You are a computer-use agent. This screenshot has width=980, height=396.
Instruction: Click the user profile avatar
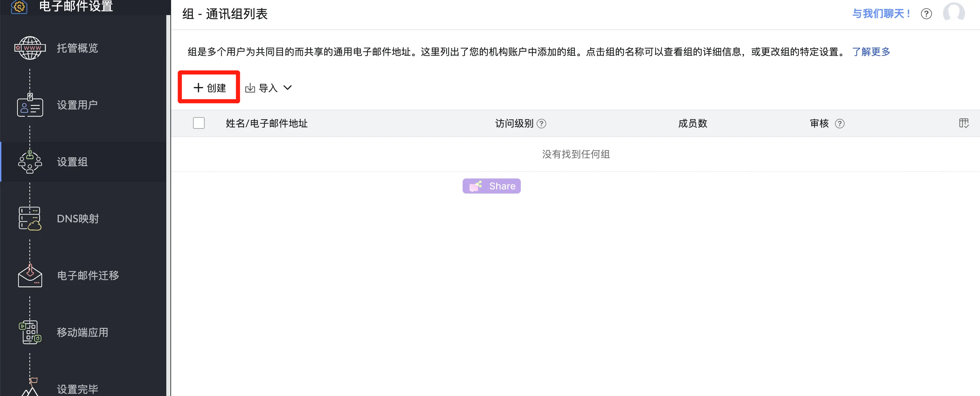(953, 13)
